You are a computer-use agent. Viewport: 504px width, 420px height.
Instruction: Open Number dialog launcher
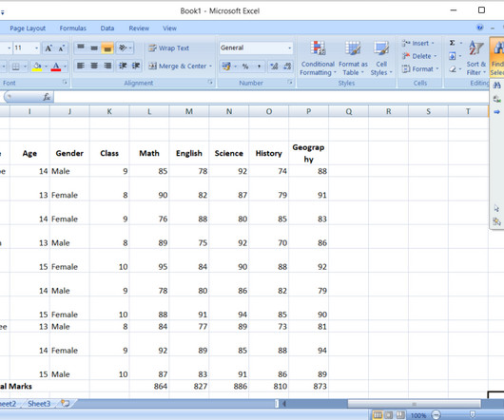click(290, 83)
